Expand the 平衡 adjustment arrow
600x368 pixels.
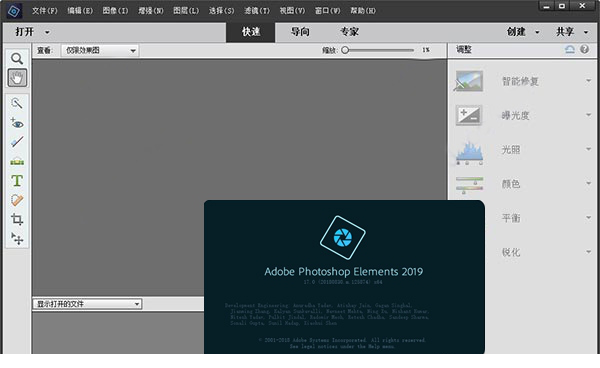pyautogui.click(x=588, y=218)
